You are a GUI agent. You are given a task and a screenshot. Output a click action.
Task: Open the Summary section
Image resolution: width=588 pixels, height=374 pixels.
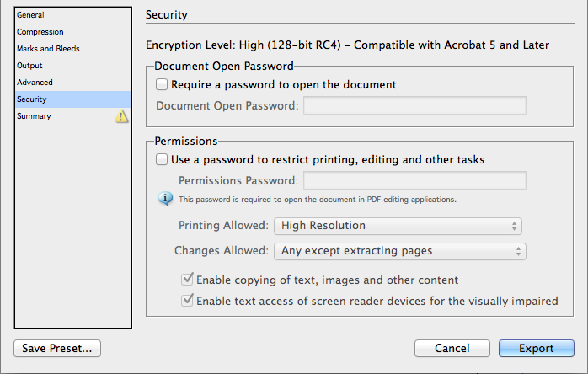point(34,116)
